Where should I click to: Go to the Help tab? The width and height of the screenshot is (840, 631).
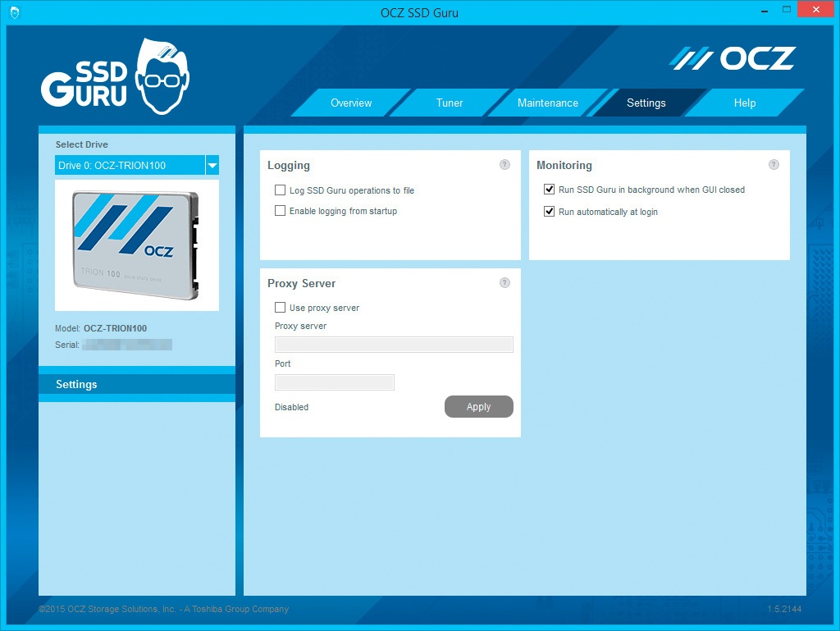point(745,103)
